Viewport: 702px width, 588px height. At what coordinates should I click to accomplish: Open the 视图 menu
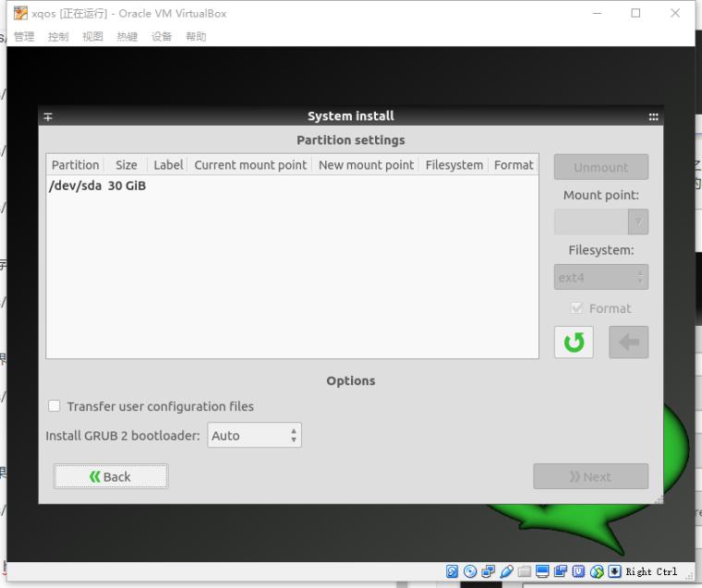pos(92,36)
